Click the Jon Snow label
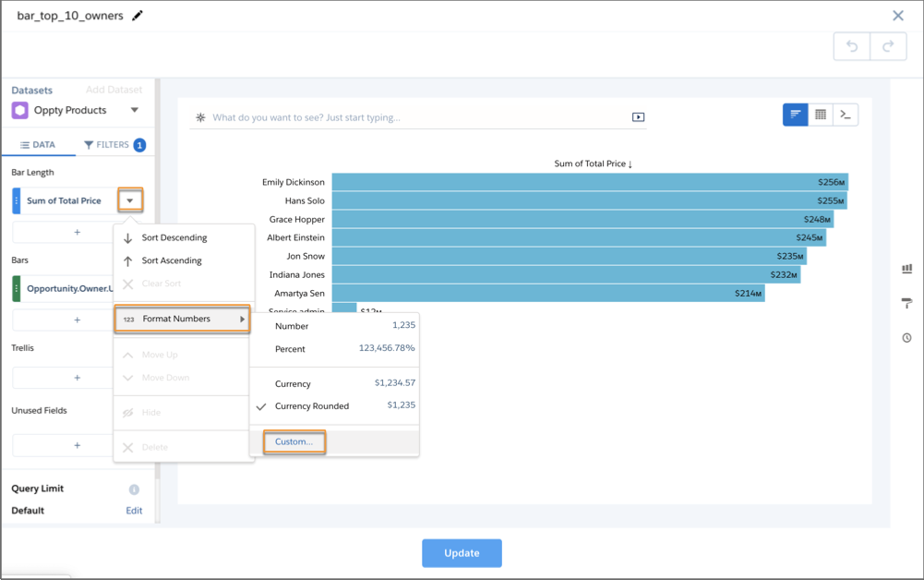Image resolution: width=924 pixels, height=580 pixels. [306, 257]
